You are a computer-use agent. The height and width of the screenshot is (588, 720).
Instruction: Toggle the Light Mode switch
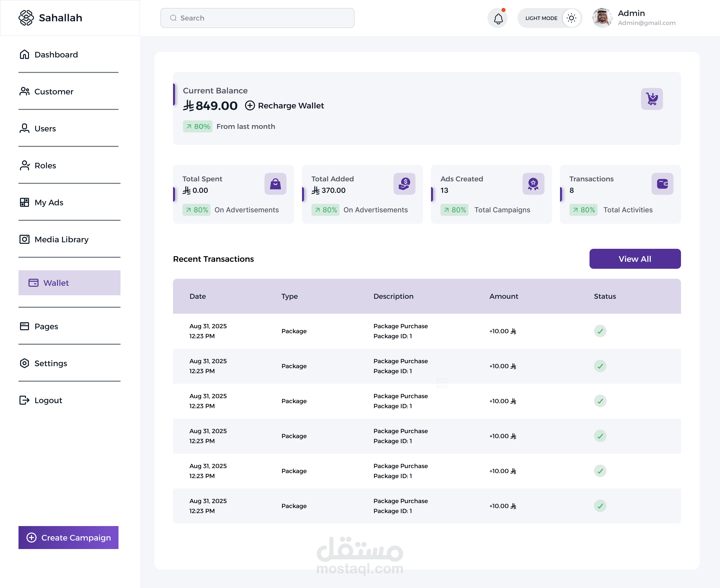point(571,18)
